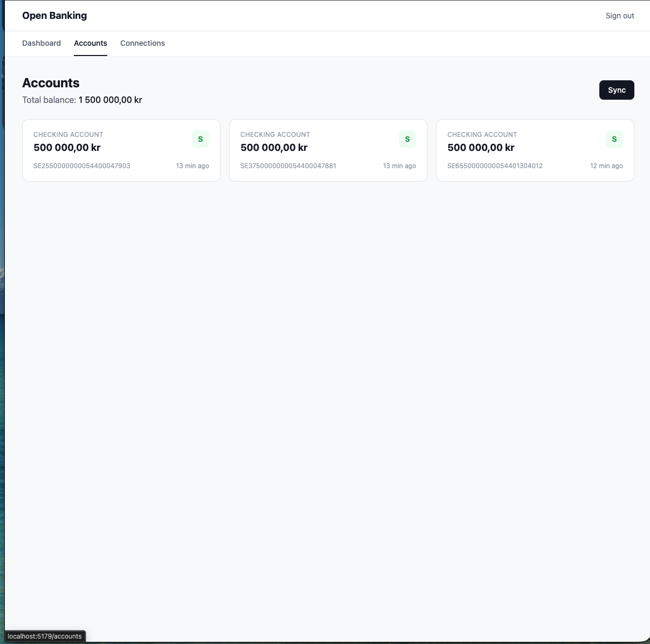This screenshot has width=650, height=644.
Task: Switch to the Dashboard tab
Action: coord(42,43)
